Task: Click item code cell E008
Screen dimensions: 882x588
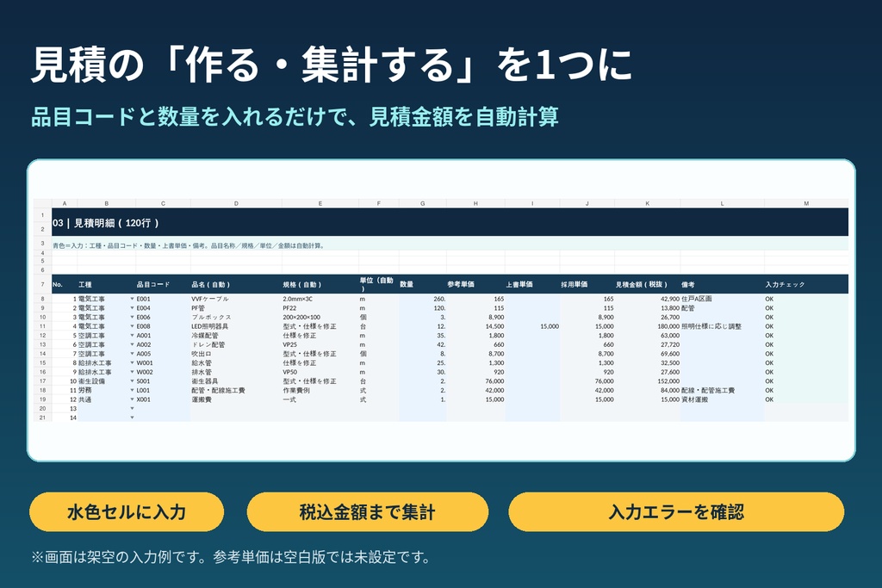Action: tap(163, 326)
